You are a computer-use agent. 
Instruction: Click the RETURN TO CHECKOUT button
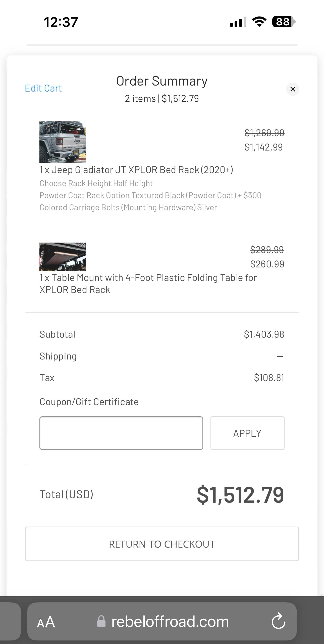162,544
